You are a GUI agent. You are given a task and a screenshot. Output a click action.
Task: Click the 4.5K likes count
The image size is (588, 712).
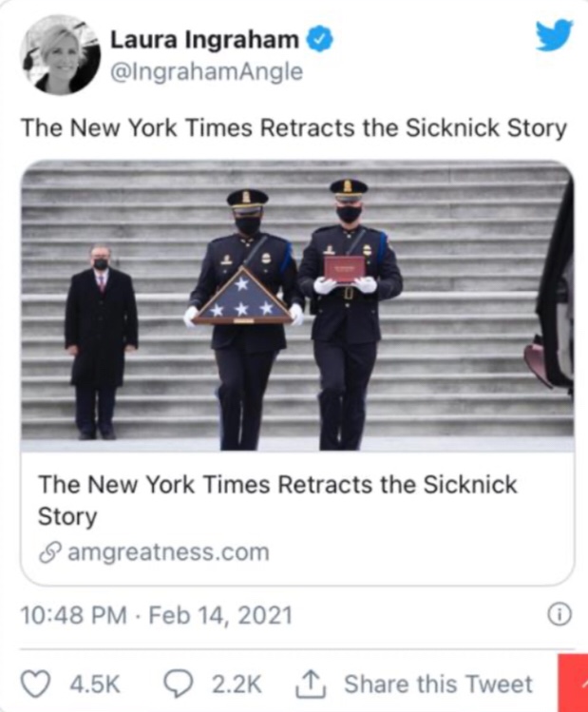pos(95,684)
